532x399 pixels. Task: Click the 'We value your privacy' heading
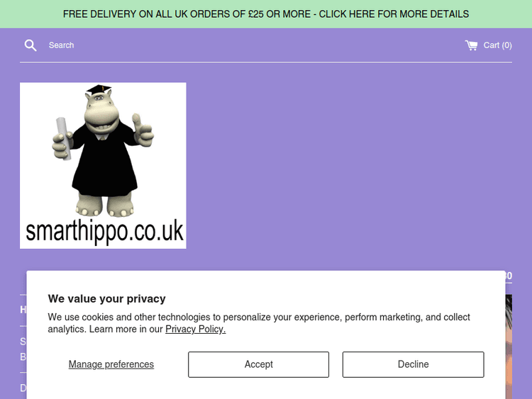(107, 298)
